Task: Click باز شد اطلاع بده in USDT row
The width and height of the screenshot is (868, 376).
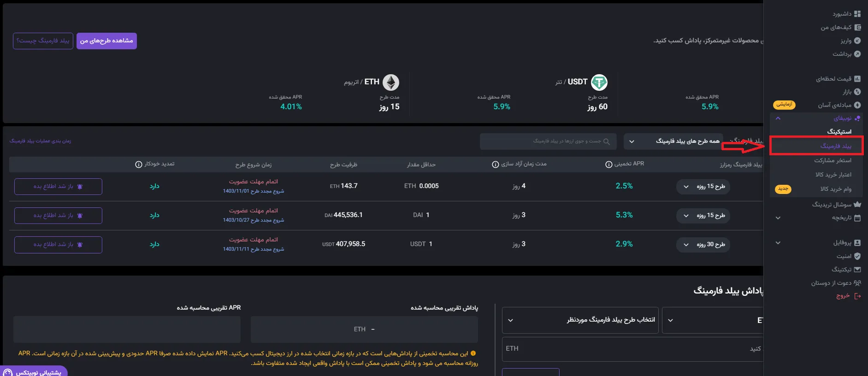Action: click(x=58, y=245)
